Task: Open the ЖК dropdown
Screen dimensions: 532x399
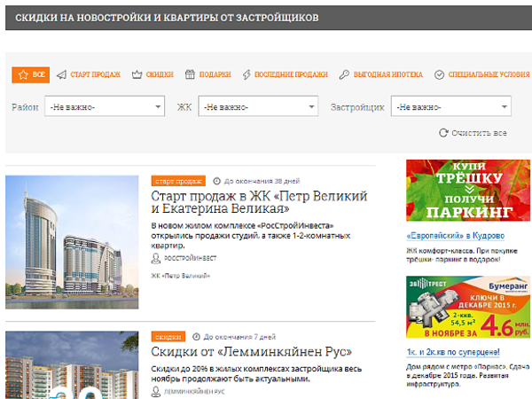Action: [x=258, y=106]
